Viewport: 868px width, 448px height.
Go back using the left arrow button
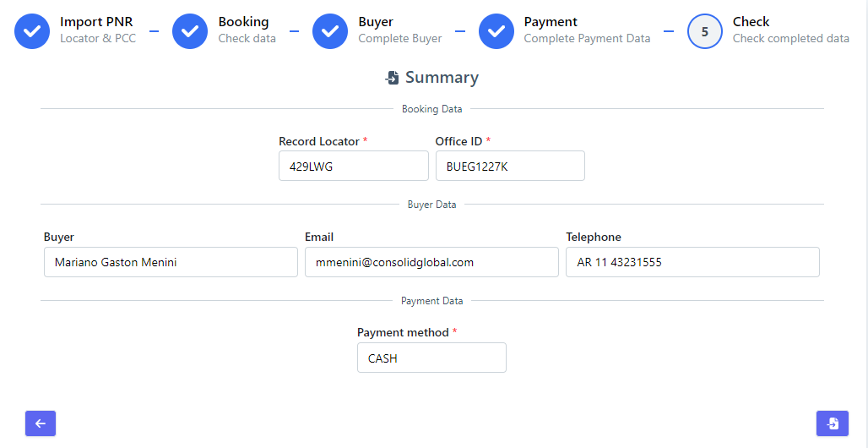tap(41, 423)
